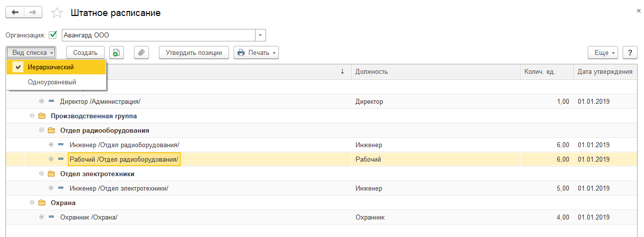Select the Иерархический list view option
The image size is (644, 237).
pos(51,67)
